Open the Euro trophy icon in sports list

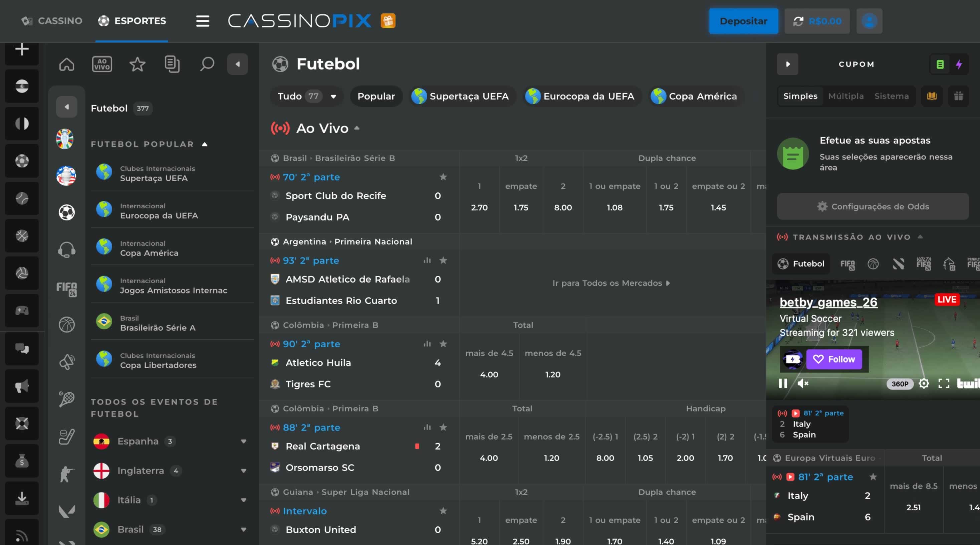coord(65,139)
